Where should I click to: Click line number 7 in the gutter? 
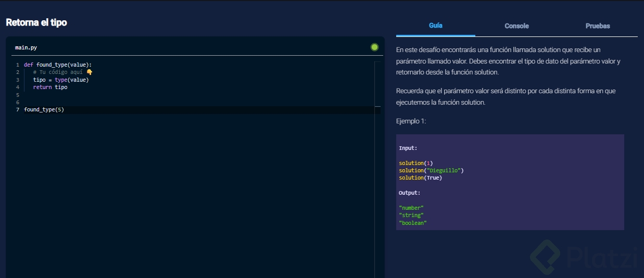tap(18, 110)
